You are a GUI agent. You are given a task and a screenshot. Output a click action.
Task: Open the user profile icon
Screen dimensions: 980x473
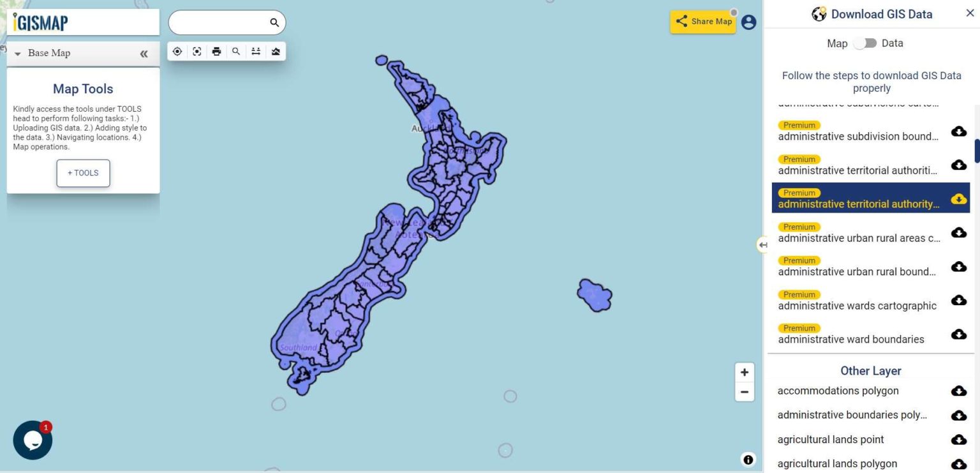click(748, 21)
